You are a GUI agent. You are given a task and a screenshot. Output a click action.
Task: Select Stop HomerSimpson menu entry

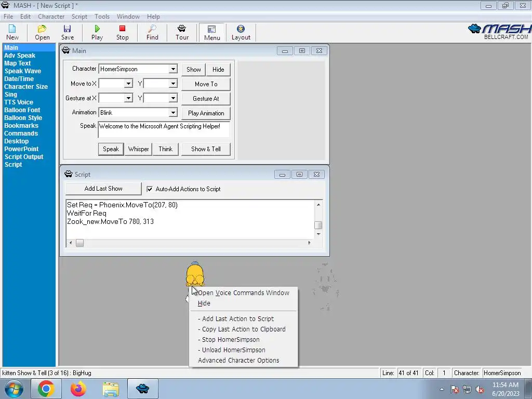click(x=244, y=340)
